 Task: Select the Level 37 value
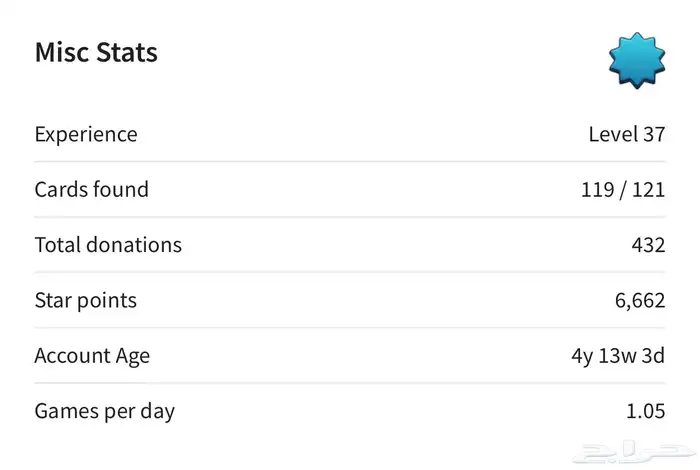pyautogui.click(x=627, y=134)
